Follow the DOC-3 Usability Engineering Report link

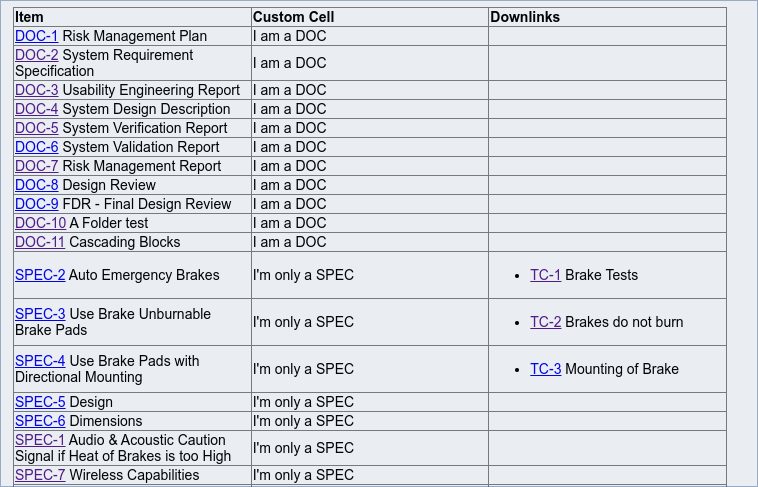tap(36, 90)
